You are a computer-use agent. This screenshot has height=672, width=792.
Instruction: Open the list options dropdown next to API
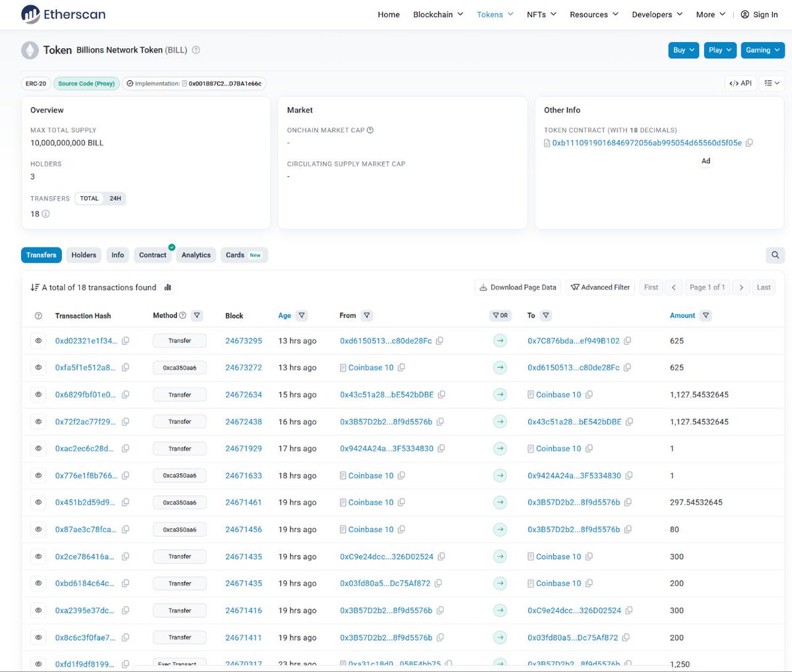coord(772,83)
